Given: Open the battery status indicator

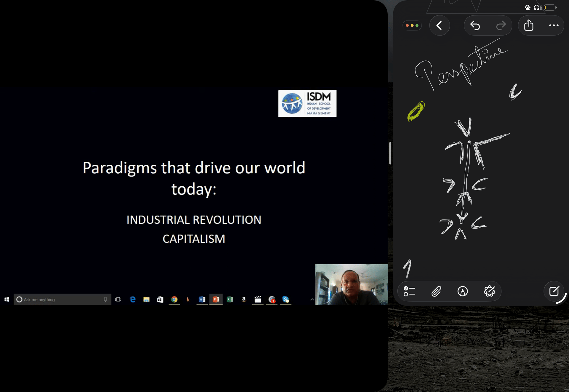Looking at the screenshot, I should [550, 8].
